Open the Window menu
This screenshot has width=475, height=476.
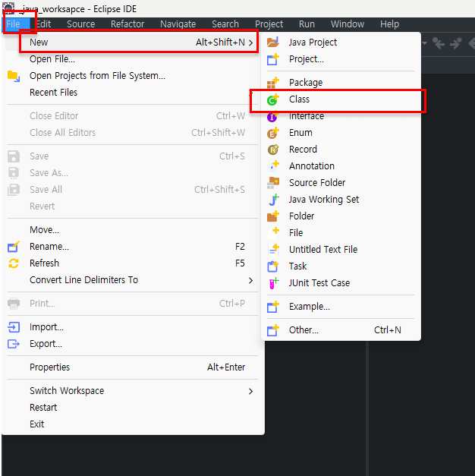coord(348,24)
